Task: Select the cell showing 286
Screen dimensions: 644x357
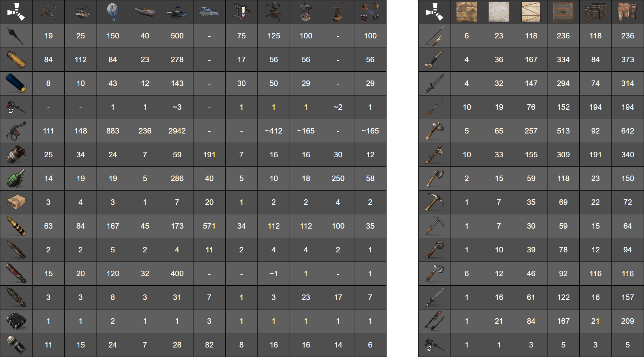Action: click(x=177, y=178)
